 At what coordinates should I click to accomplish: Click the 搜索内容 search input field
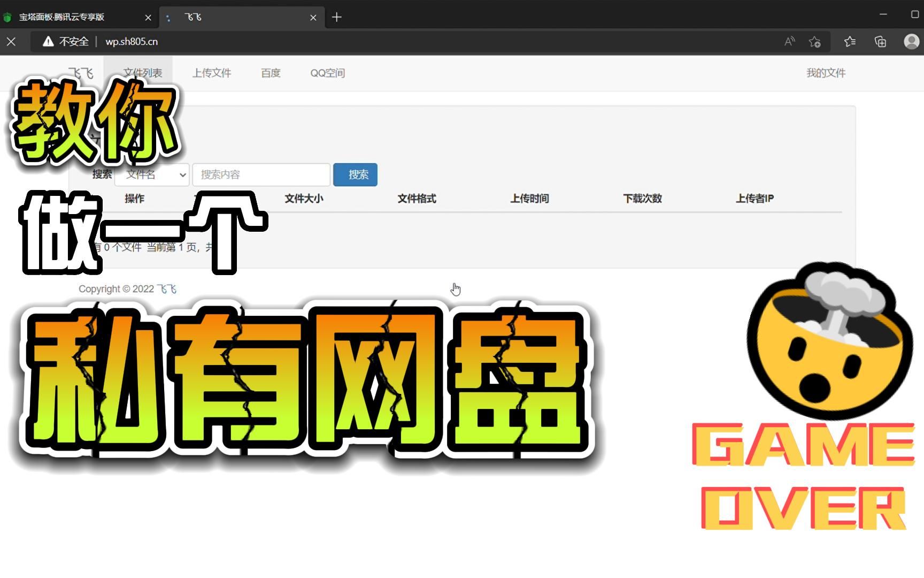coord(261,174)
